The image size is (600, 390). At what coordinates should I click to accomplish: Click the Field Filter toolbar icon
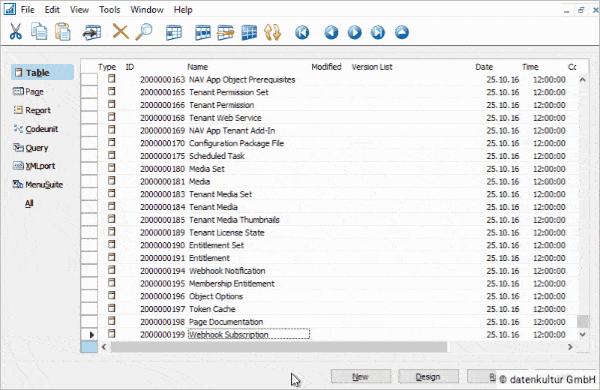click(174, 33)
